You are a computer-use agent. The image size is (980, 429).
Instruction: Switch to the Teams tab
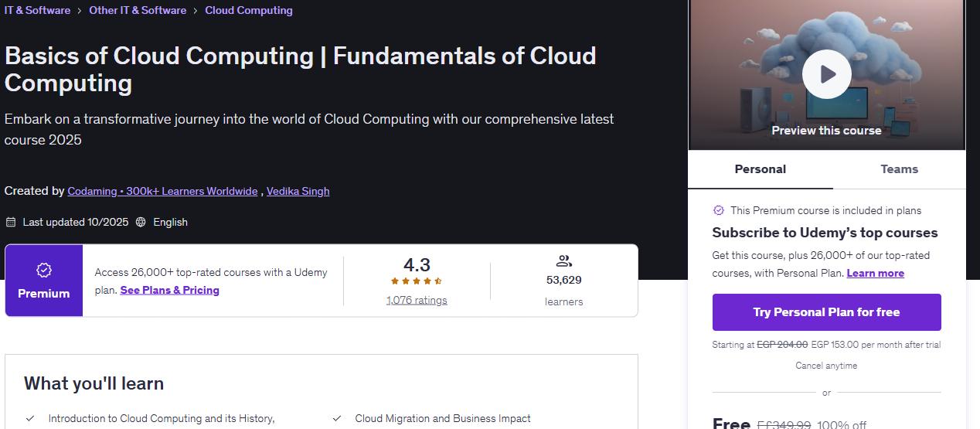pos(899,169)
